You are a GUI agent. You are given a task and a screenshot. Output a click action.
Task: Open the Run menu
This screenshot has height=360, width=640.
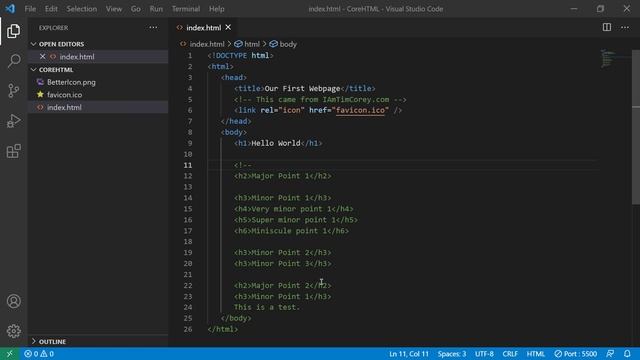(156, 9)
